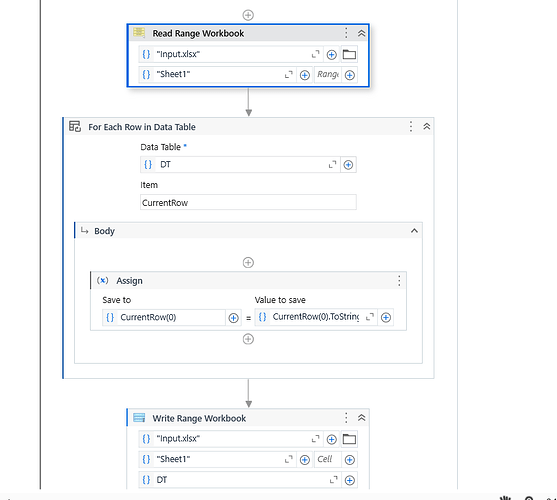Browse for file in Read Range Workbook
The image size is (557, 500).
pos(349,54)
